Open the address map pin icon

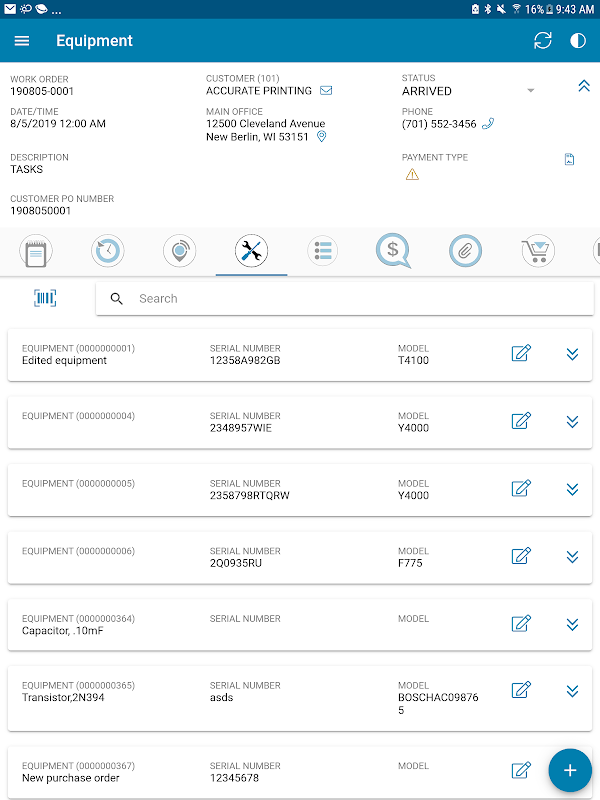[322, 137]
